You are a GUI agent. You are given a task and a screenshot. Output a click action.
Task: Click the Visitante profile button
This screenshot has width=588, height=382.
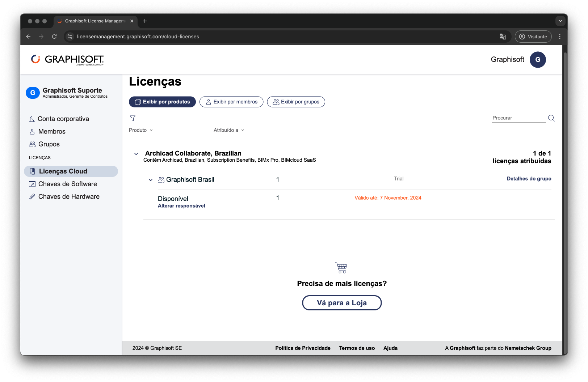[x=533, y=37]
